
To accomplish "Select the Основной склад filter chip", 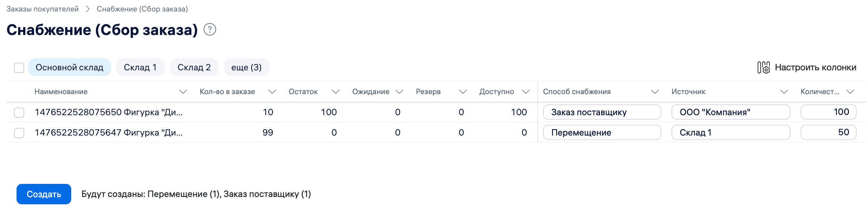I will 70,67.
